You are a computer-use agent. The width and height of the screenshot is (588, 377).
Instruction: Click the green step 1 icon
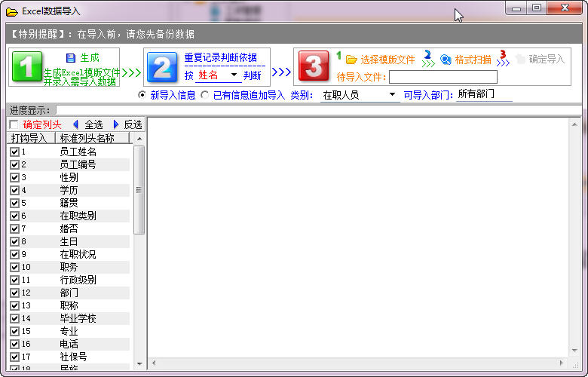click(27, 67)
